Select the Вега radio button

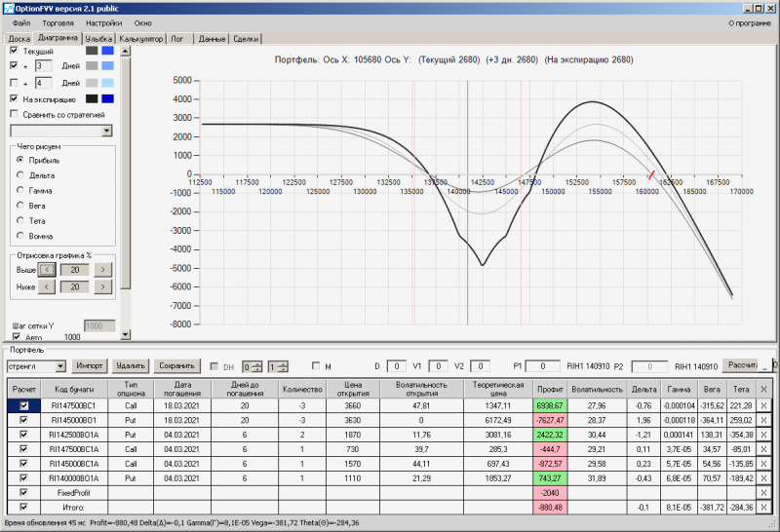coord(19,205)
